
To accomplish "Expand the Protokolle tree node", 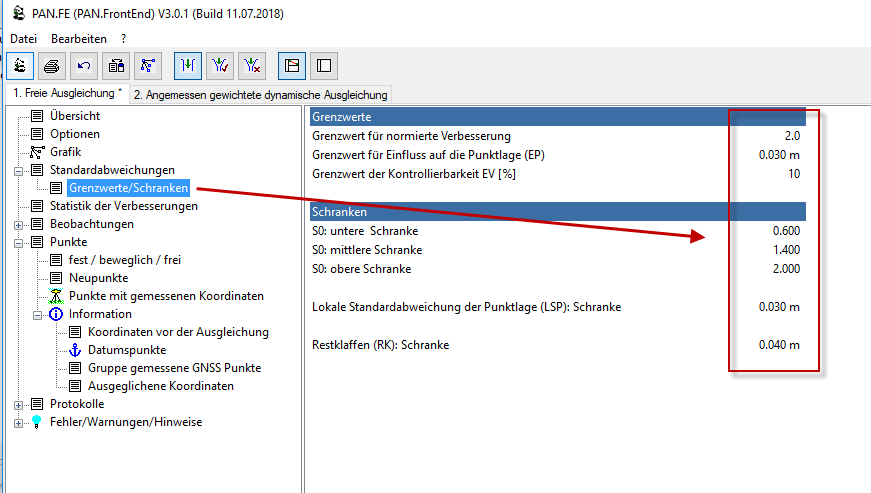I will click(x=19, y=404).
